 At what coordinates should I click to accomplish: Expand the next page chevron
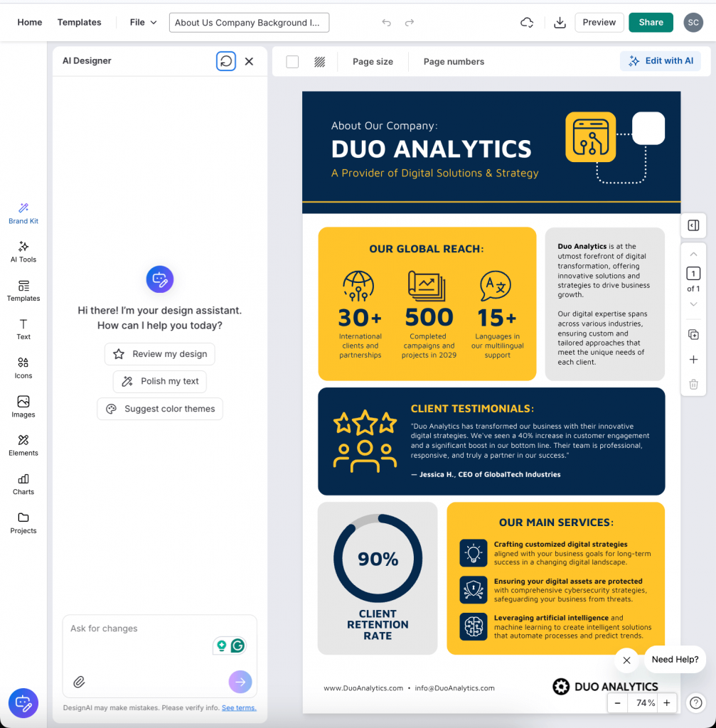(693, 304)
